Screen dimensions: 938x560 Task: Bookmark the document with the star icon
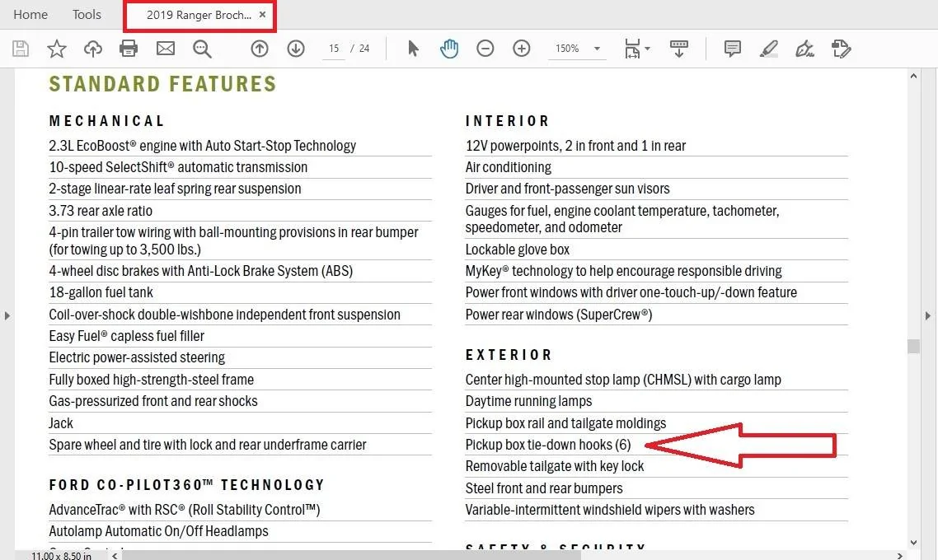[x=57, y=49]
